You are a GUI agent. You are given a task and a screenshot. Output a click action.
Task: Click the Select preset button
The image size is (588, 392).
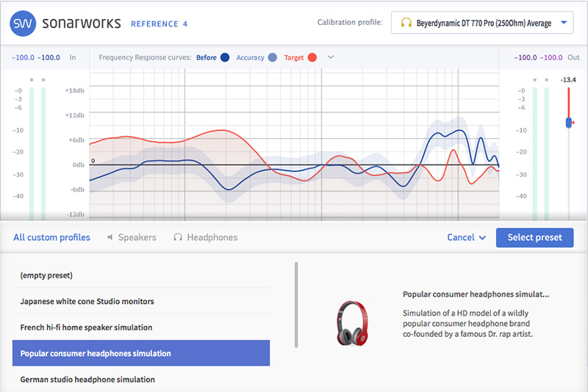point(534,237)
